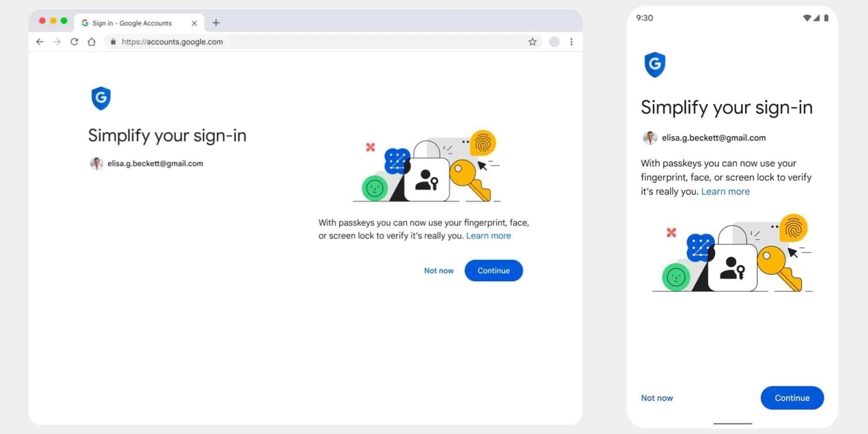Bookmark the page via the star icon

(532, 42)
